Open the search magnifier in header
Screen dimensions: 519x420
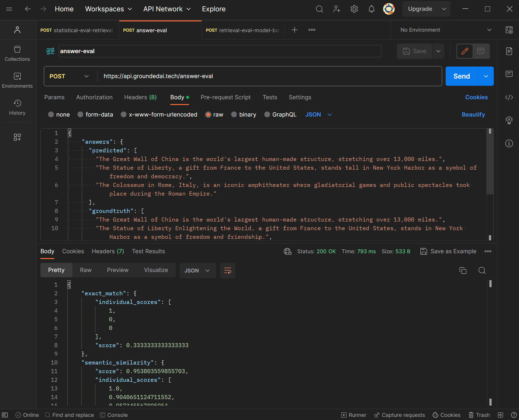(319, 9)
